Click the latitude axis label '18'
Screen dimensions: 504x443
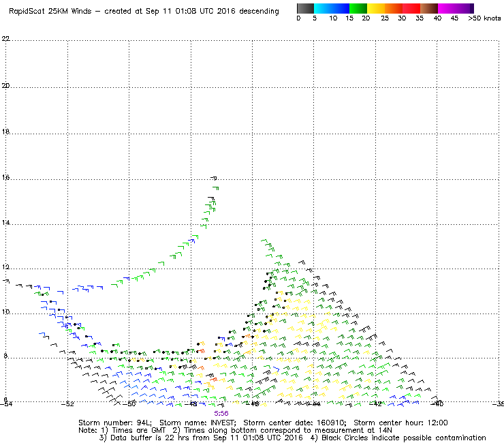coord(5,132)
